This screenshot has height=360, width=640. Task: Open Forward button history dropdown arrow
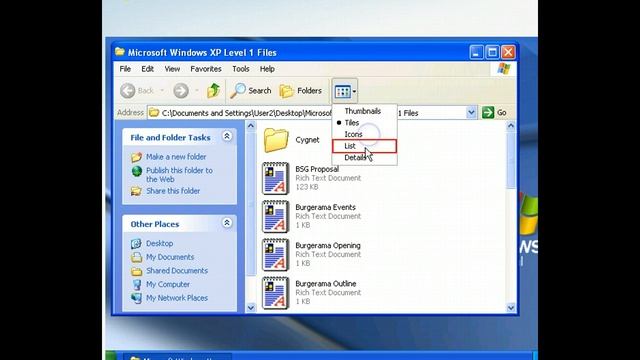tap(196, 91)
